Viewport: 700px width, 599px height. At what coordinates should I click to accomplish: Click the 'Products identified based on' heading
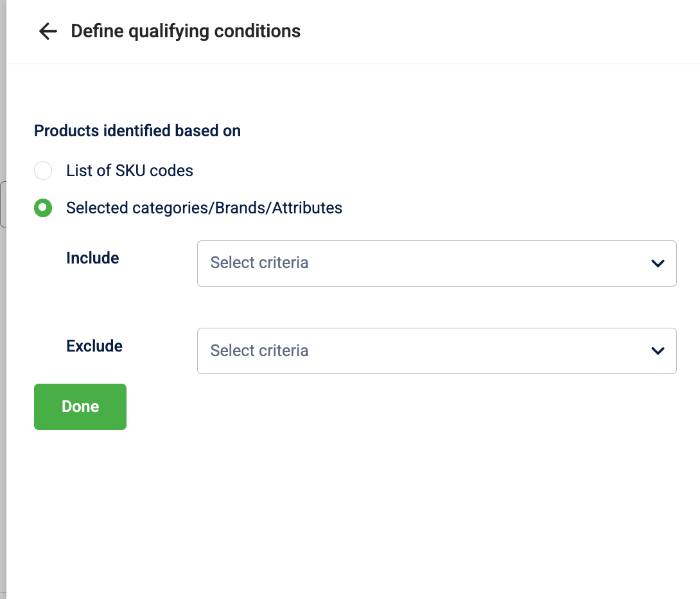[x=137, y=131]
